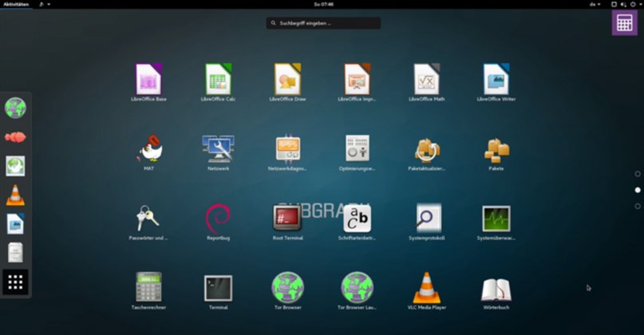Screen dimensions: 644x335
Task: Open the Root Terminal
Action: (287, 222)
